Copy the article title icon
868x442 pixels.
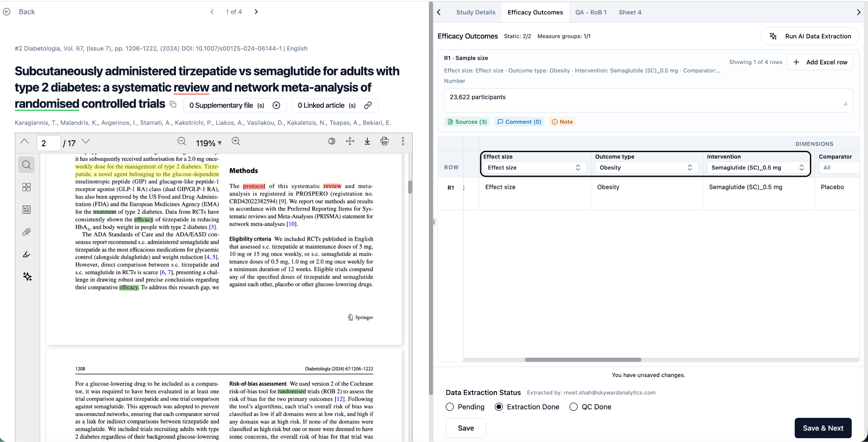[x=173, y=104]
